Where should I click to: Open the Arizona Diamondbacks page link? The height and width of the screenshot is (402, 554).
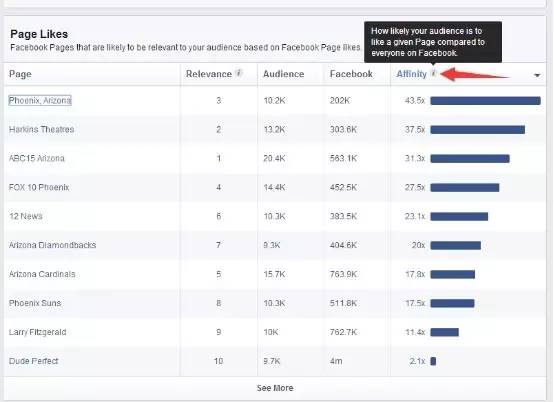tap(52, 245)
